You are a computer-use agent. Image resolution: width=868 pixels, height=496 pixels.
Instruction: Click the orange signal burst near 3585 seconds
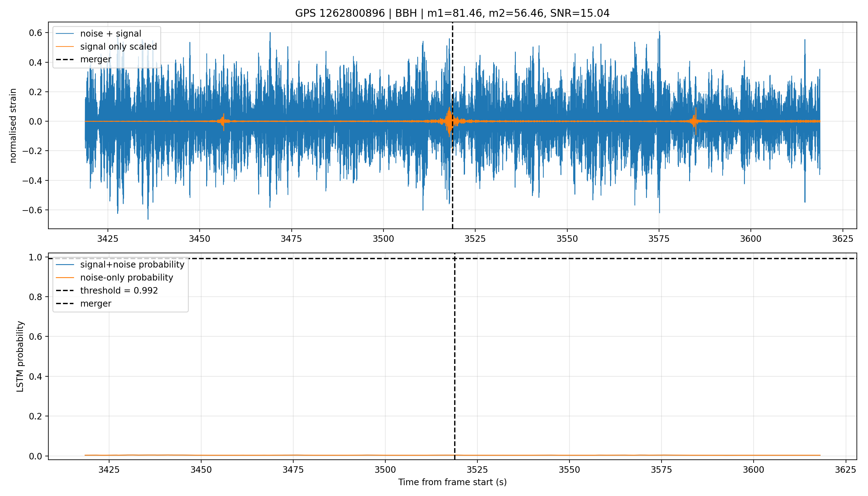pos(695,121)
